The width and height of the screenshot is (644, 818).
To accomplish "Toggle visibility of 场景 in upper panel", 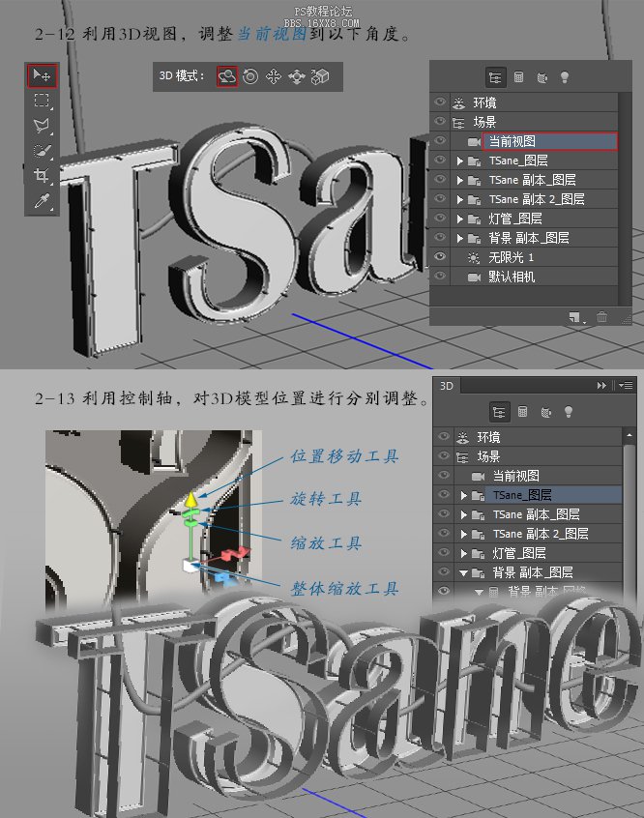I will pos(440,122).
